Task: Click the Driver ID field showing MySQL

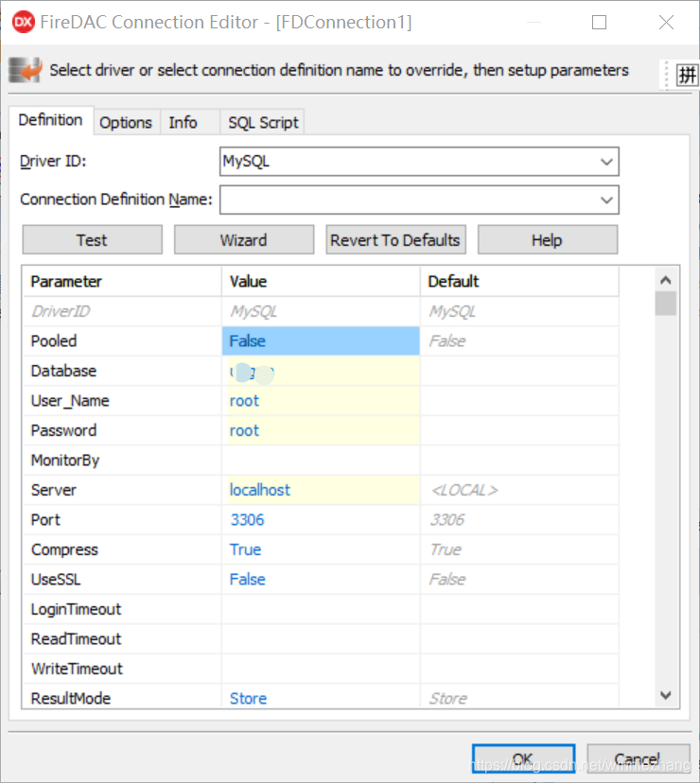Action: coord(419,162)
